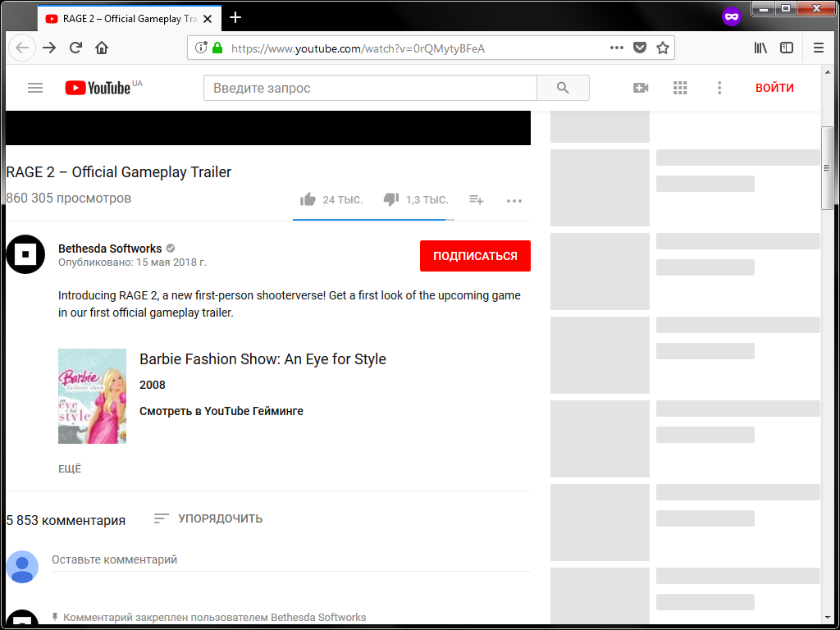This screenshot has height=630, width=840.
Task: Toggle the browser sidebar icon
Action: [787, 48]
